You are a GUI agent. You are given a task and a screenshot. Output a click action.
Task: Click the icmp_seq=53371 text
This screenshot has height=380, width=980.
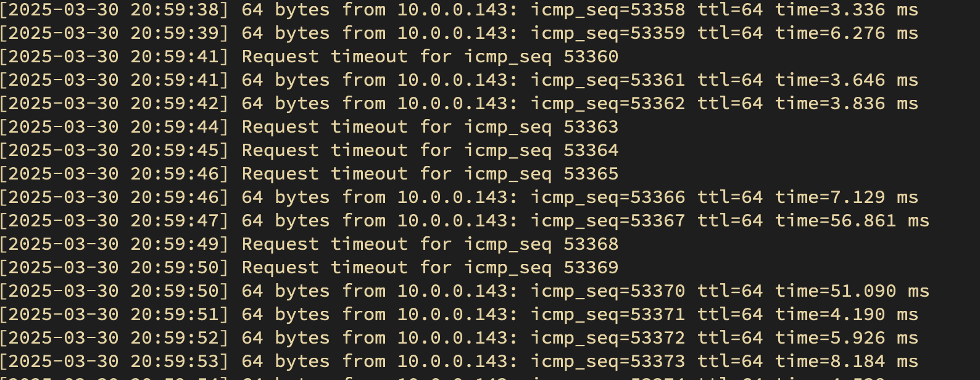pyautogui.click(x=608, y=315)
